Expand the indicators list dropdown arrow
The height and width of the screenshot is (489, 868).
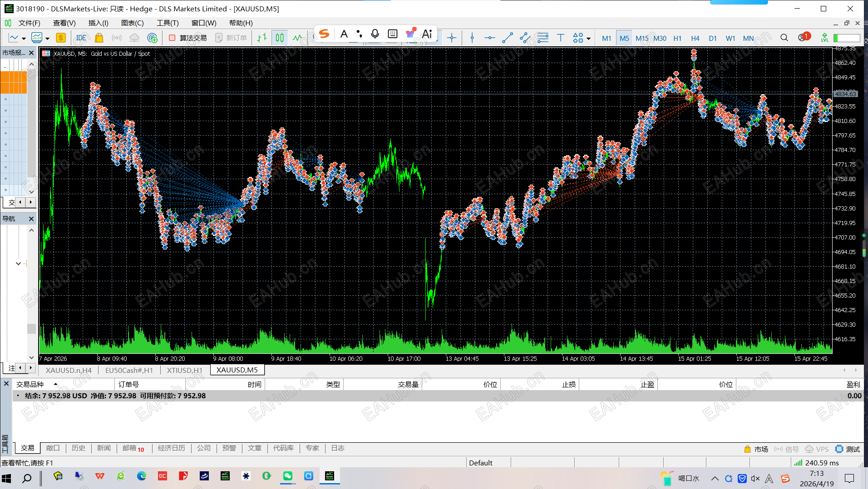point(47,39)
